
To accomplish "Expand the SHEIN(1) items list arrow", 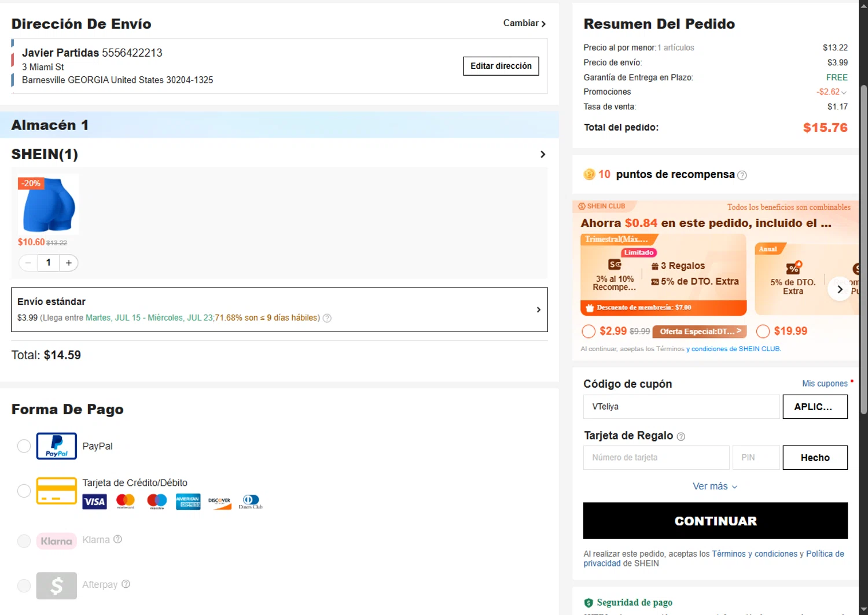I will [x=543, y=154].
